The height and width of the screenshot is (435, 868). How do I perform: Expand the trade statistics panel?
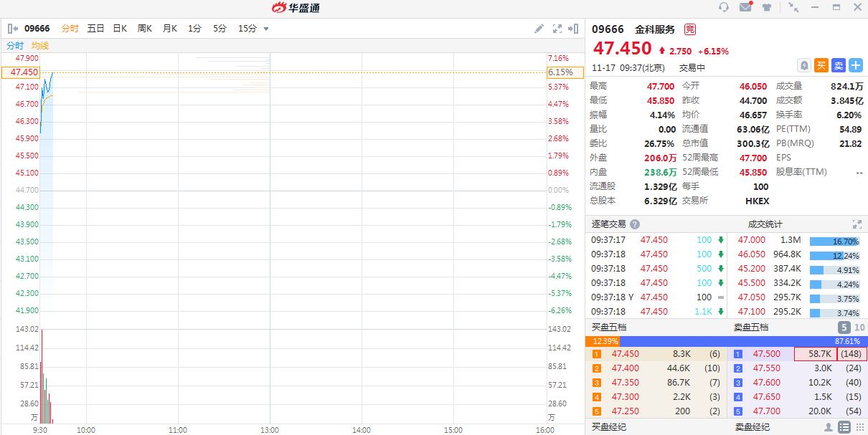pos(857,224)
